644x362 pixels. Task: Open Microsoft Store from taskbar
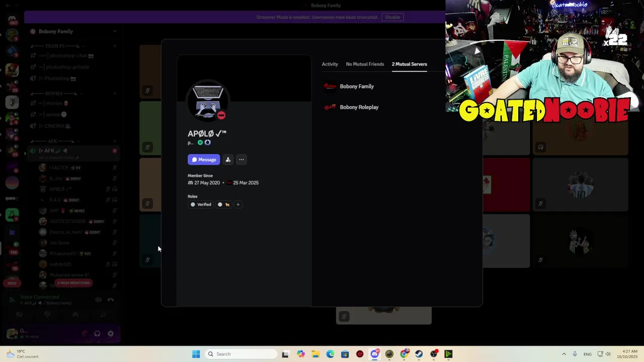tap(345, 354)
